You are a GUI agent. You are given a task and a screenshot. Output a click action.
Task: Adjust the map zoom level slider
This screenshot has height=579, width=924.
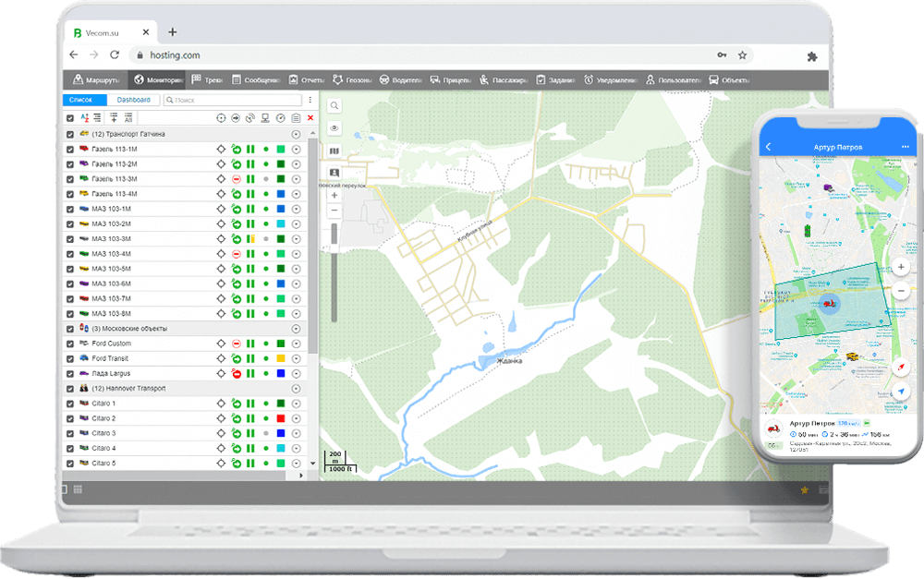(334, 273)
